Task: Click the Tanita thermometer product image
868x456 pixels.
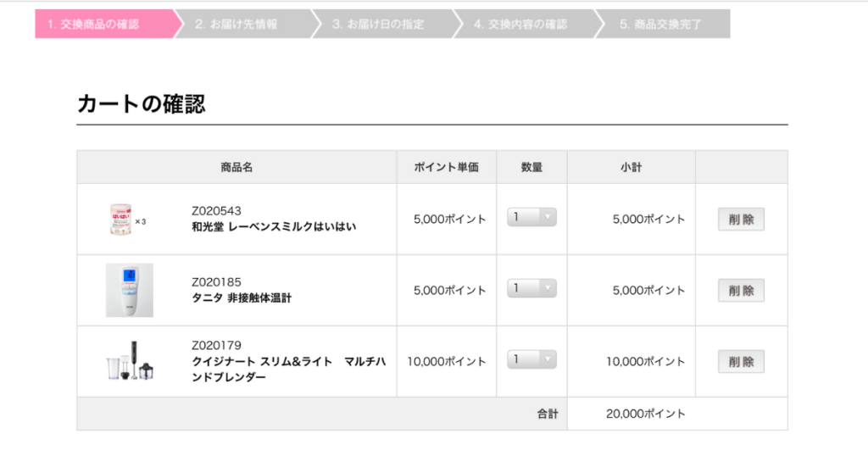Action: [129, 290]
